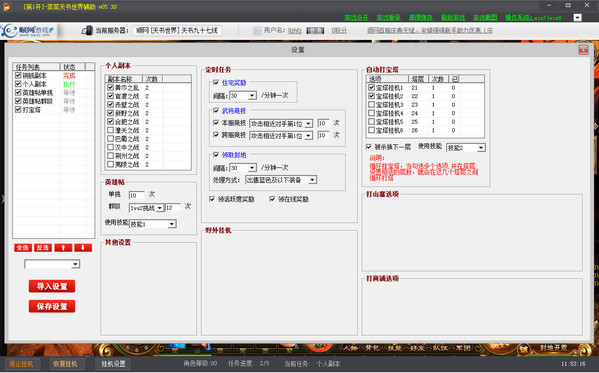Viewport: 599px width, 373px height.
Task: Click the 本服竞技 times input field
Action: [323, 123]
